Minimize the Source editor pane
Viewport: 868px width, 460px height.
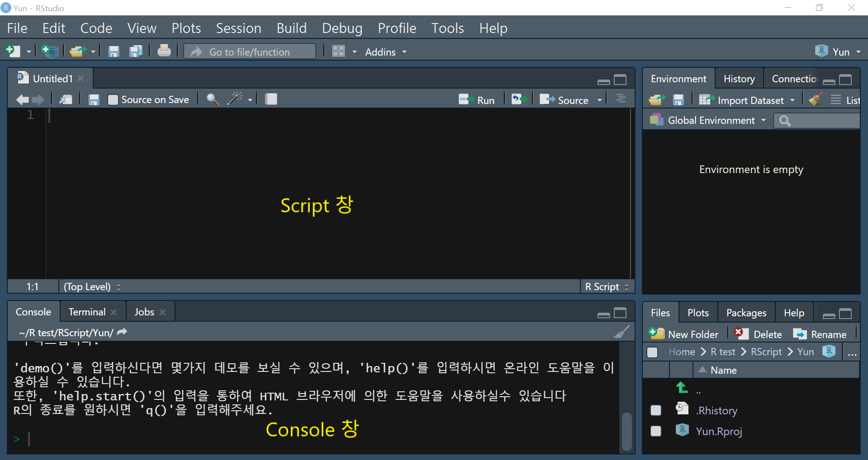coord(603,82)
